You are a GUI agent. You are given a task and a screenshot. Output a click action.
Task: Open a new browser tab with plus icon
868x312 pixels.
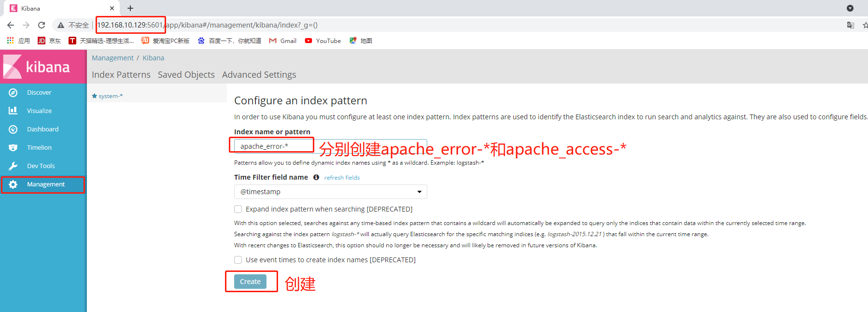[130, 8]
